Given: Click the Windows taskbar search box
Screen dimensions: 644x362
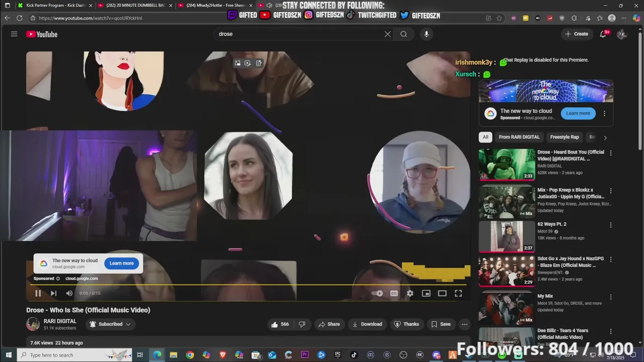Looking at the screenshot, I should click(74, 355).
